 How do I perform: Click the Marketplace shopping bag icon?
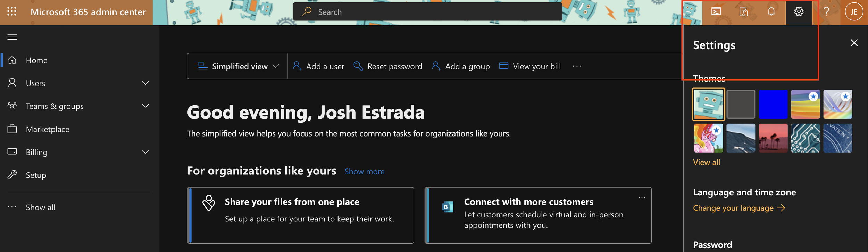point(12,129)
